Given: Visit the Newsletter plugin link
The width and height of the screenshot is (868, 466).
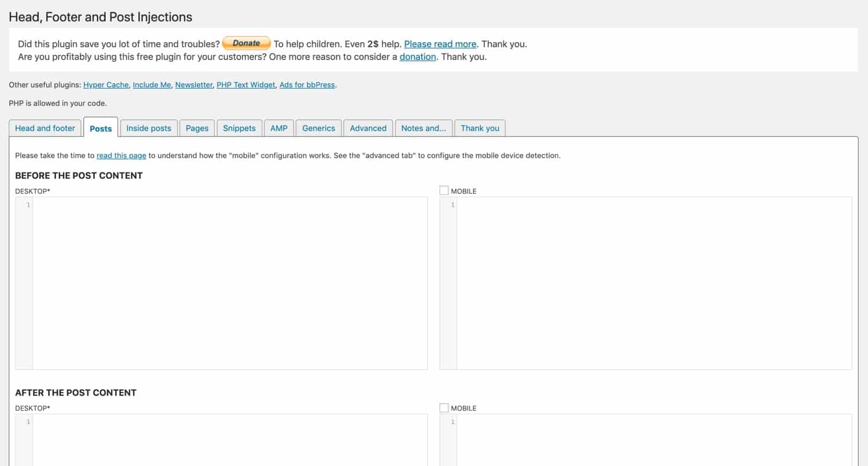Looking at the screenshot, I should click(x=194, y=85).
